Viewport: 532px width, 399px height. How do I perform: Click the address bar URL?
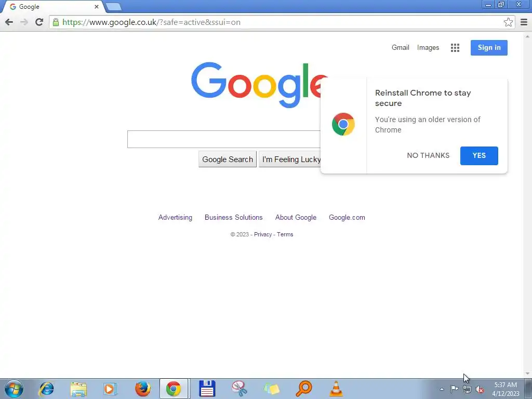(151, 22)
